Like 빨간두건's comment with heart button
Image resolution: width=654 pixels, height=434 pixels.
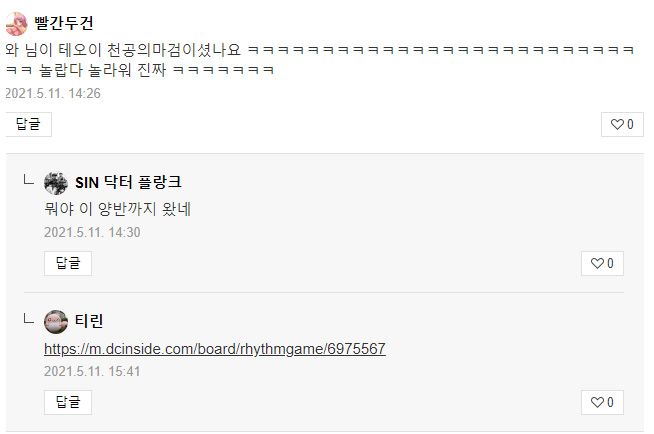(622, 124)
